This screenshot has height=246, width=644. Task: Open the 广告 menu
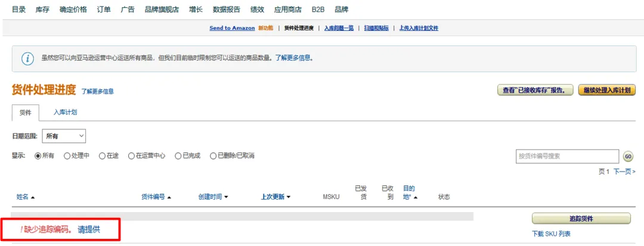pyautogui.click(x=128, y=10)
